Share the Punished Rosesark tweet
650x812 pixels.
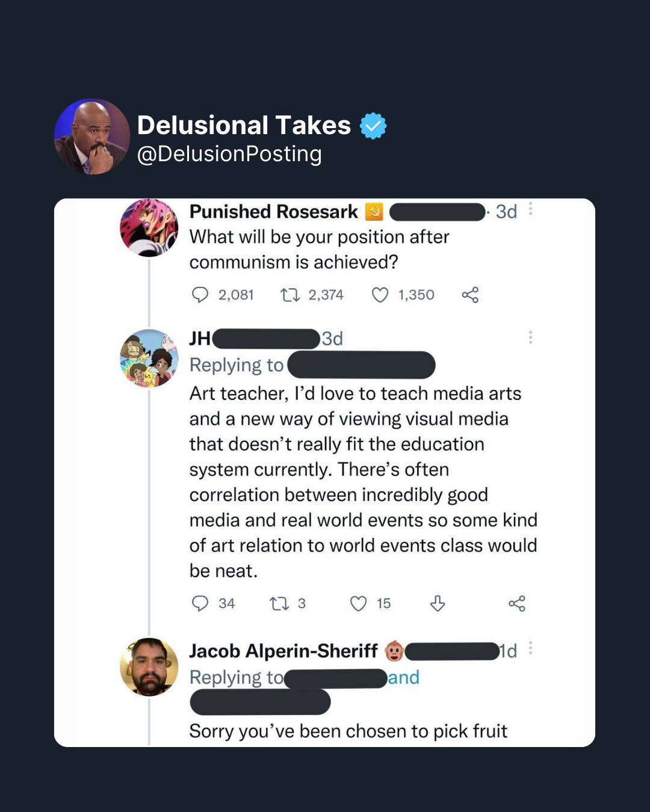470,295
